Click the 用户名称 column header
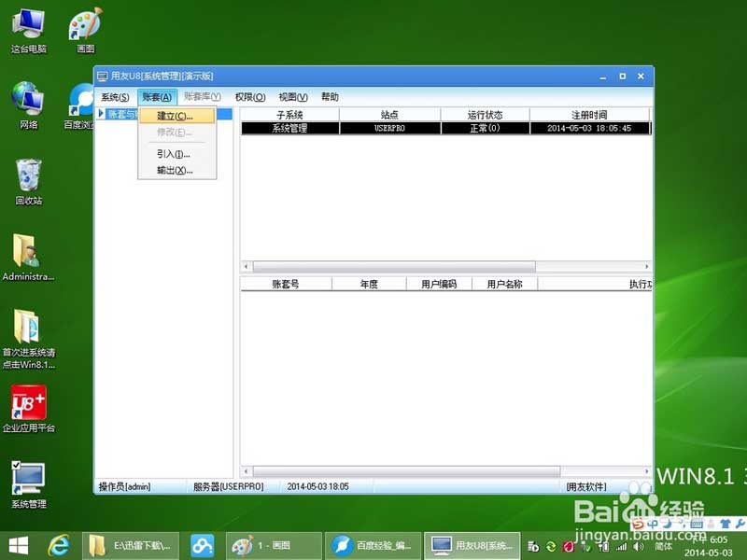Screen dimensions: 747x560 504,285
